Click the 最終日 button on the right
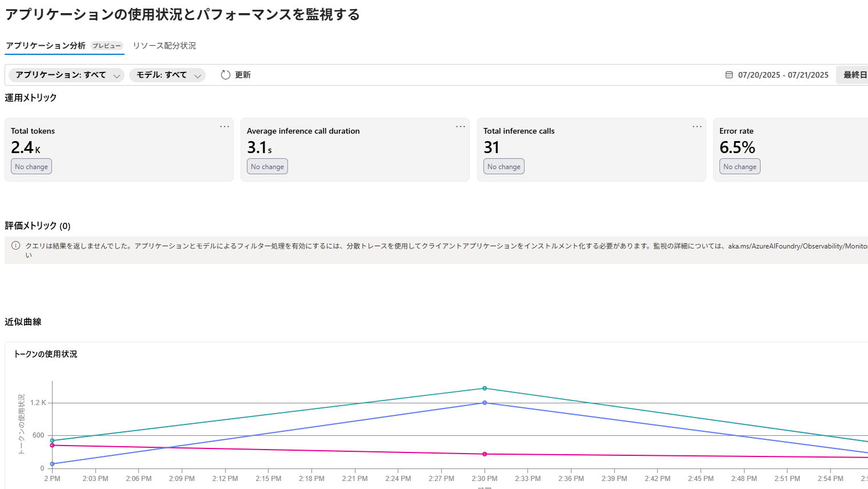This screenshot has height=489, width=868. (857, 74)
